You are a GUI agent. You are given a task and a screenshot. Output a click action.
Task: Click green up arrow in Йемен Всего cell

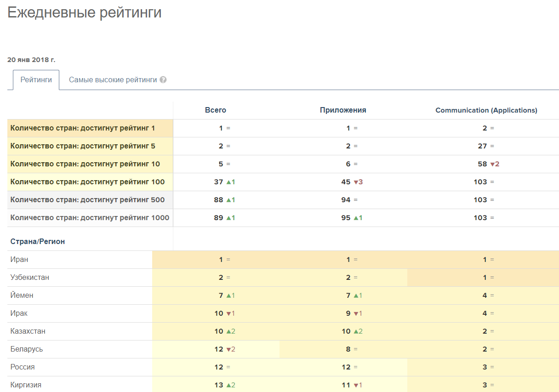(228, 295)
